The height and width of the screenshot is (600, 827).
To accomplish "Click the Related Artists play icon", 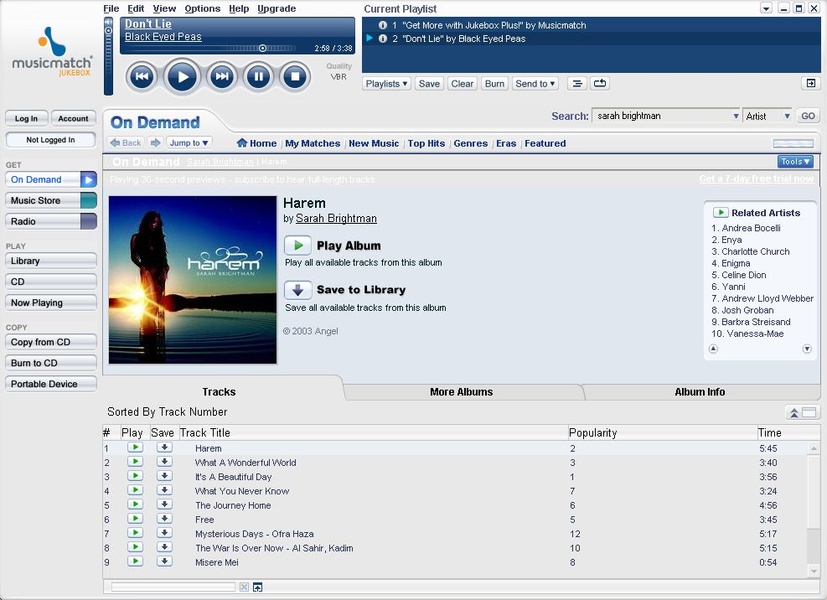I will point(720,213).
